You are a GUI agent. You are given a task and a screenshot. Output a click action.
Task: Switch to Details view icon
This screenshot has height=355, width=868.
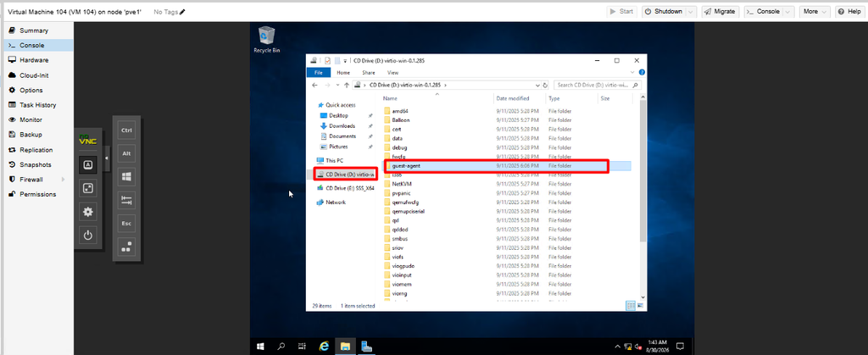[x=631, y=305]
